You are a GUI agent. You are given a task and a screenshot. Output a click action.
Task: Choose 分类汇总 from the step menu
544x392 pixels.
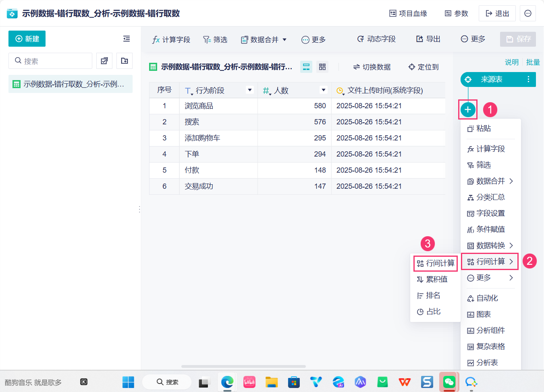(x=491, y=197)
